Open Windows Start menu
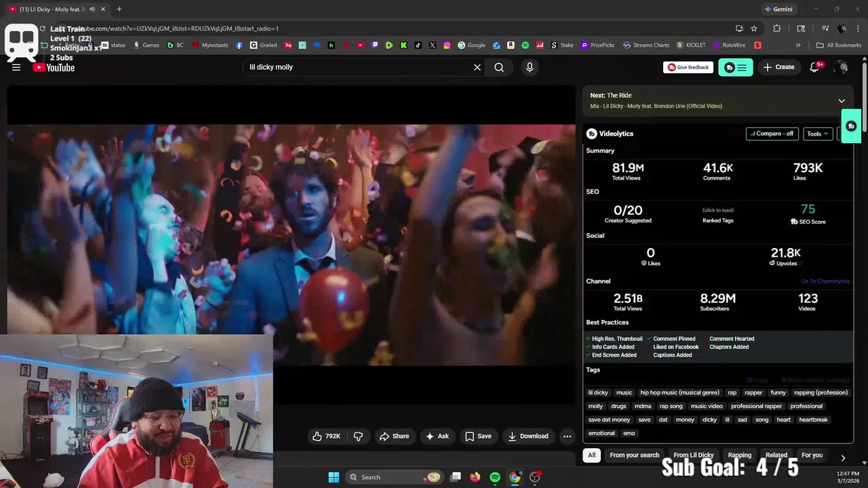The height and width of the screenshot is (488, 868). tap(334, 477)
